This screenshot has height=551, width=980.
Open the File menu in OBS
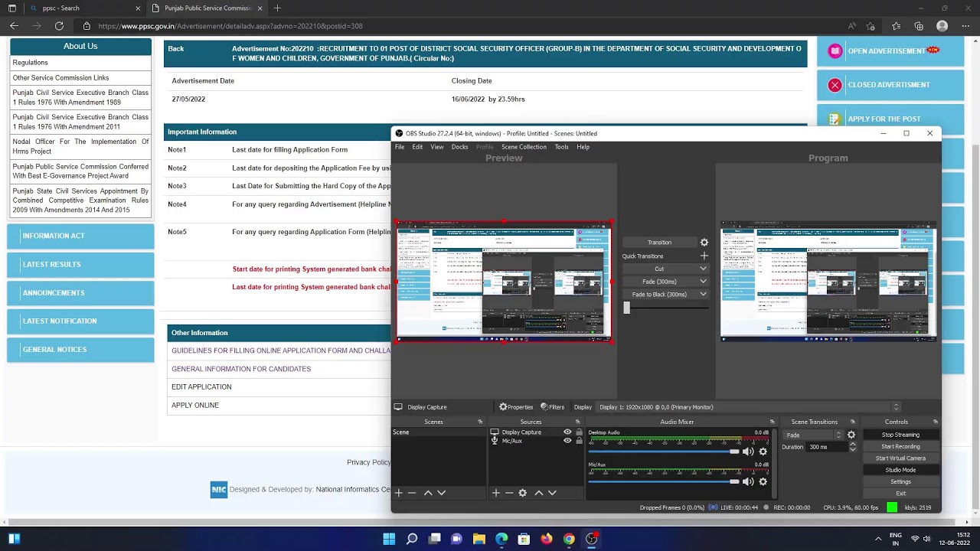click(x=400, y=147)
